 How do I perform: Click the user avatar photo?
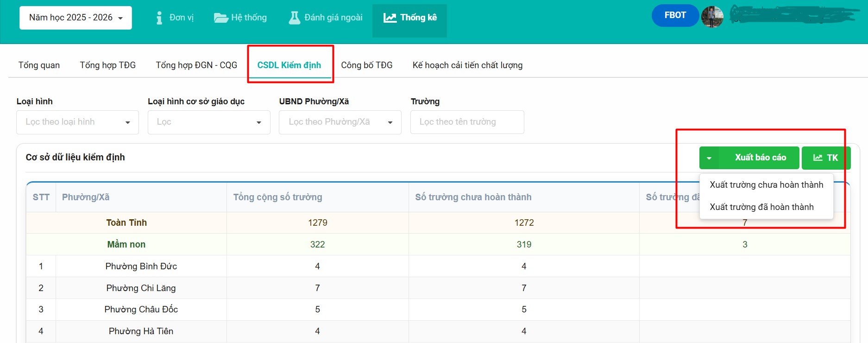pos(712,17)
